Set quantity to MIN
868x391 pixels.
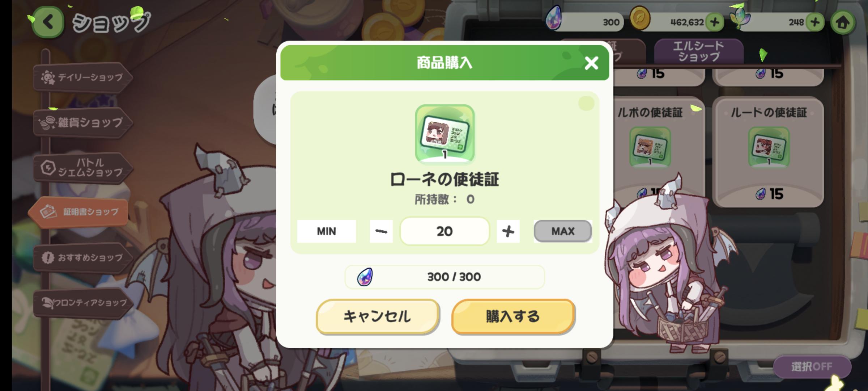[x=326, y=231]
